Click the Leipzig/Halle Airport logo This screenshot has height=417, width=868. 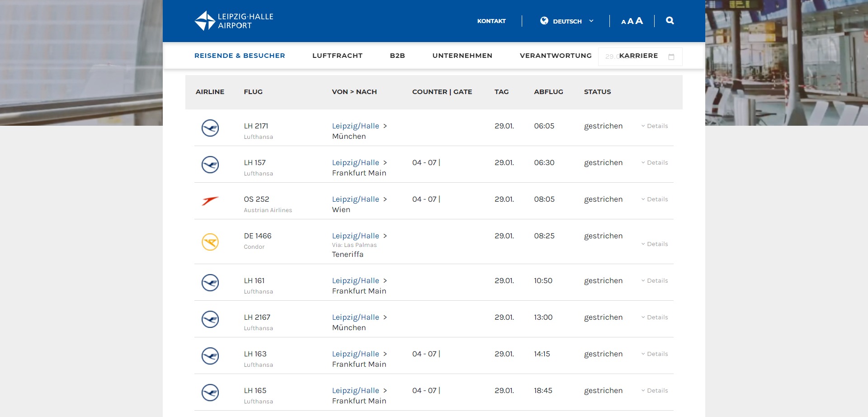coord(234,21)
